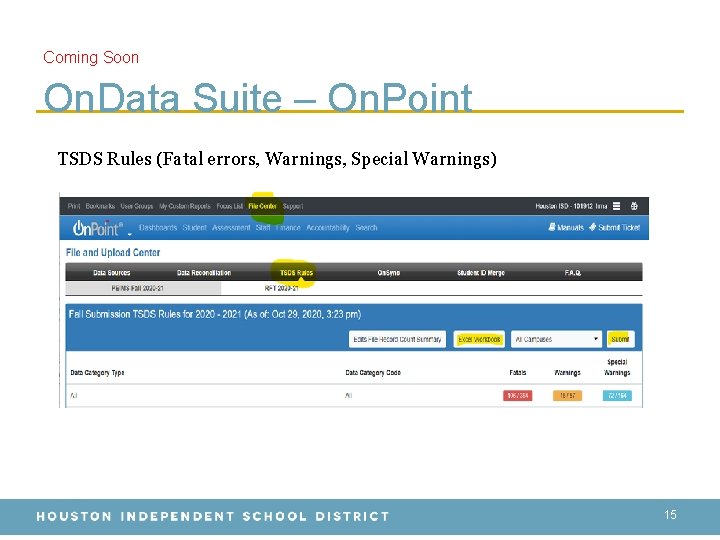Image resolution: width=720 pixels, height=540 pixels.
Task: Click the Data Category Code column header
Action: (x=373, y=373)
